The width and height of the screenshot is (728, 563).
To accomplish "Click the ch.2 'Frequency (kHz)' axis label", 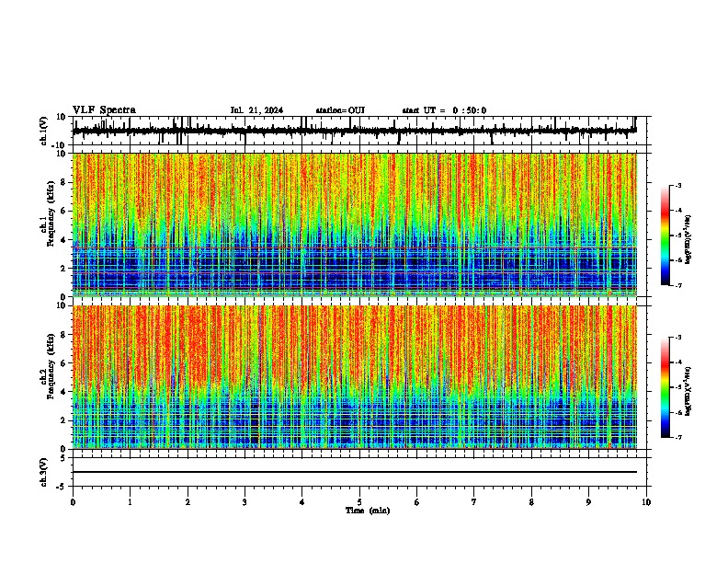I will pos(51,366).
